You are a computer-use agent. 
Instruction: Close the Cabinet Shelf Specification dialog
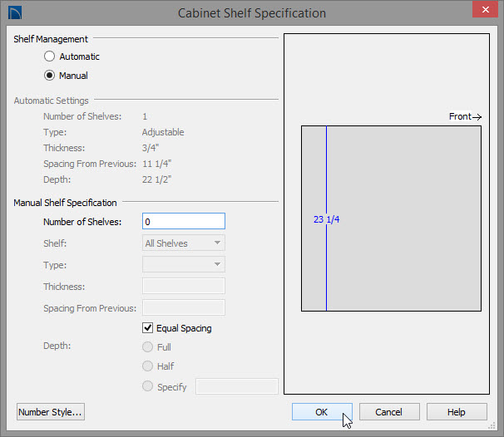point(485,10)
